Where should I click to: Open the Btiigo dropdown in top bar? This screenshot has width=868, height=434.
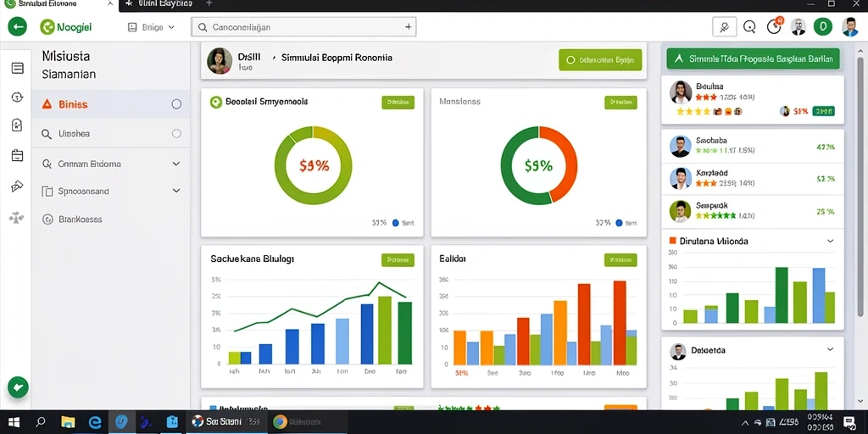(151, 26)
